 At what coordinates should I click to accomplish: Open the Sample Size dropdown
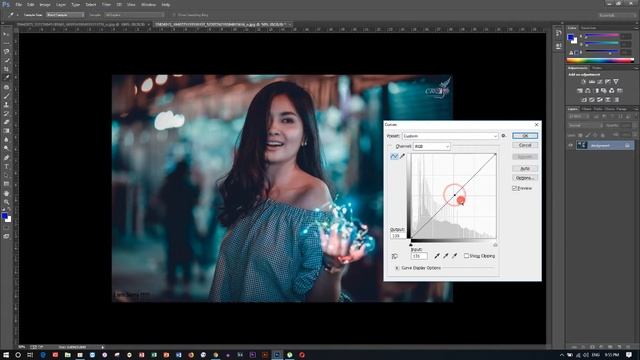(x=64, y=15)
